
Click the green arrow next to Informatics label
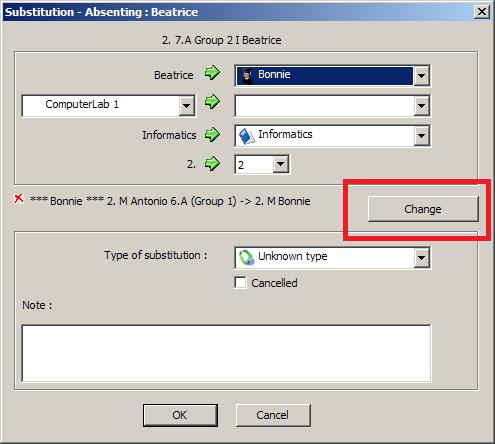click(212, 135)
